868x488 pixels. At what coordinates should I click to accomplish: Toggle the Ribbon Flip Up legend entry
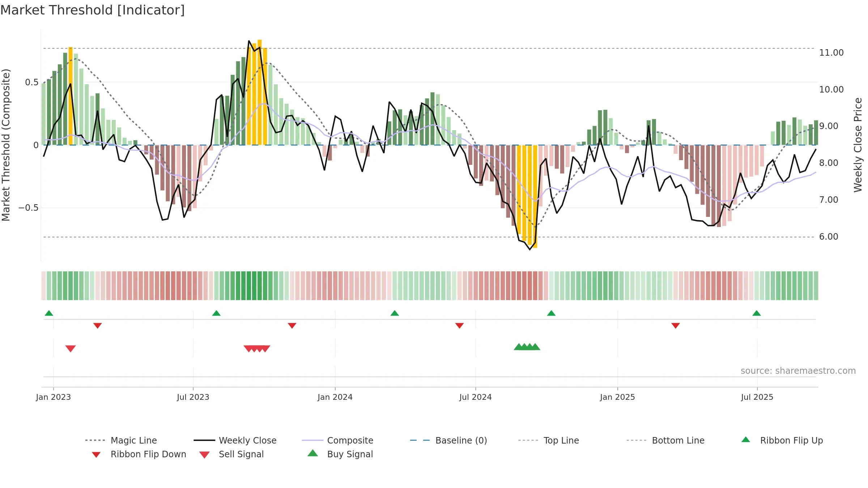pos(782,440)
